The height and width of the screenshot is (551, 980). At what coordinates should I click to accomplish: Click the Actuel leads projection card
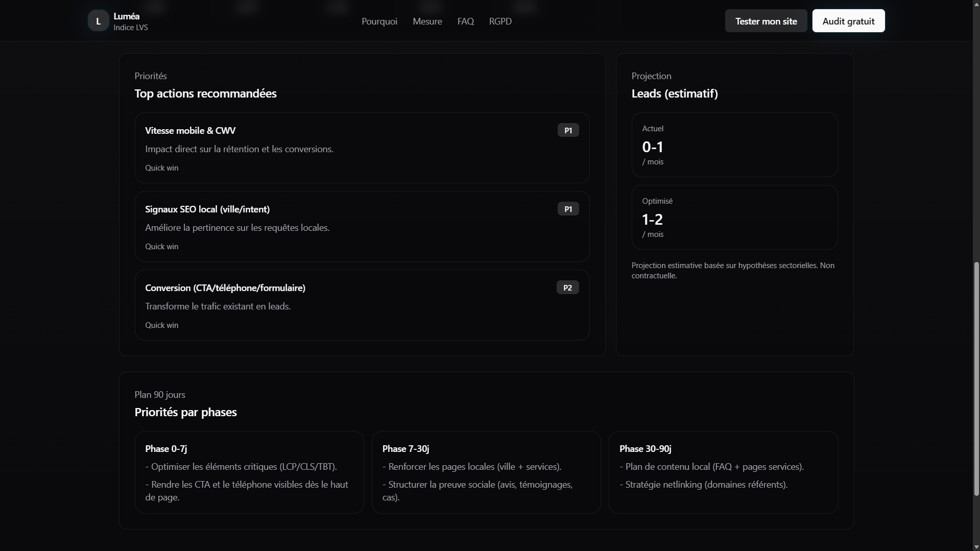734,145
